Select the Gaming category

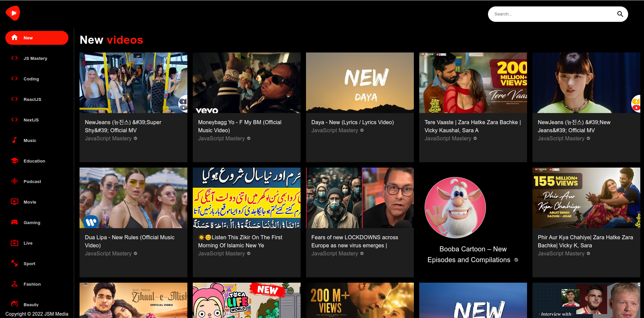coord(37,222)
